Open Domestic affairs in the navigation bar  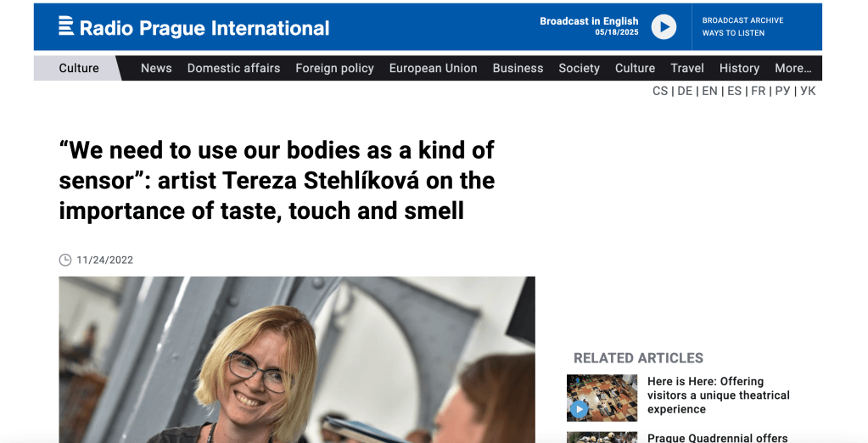click(x=233, y=68)
